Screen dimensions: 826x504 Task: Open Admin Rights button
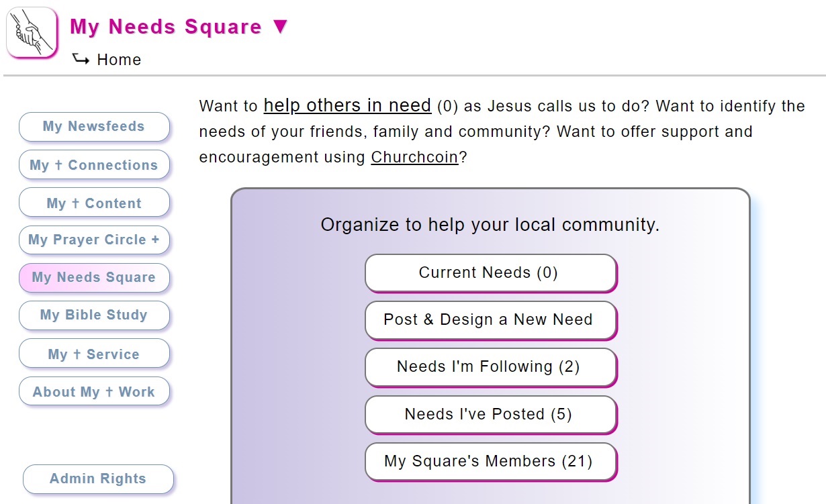coord(98,479)
